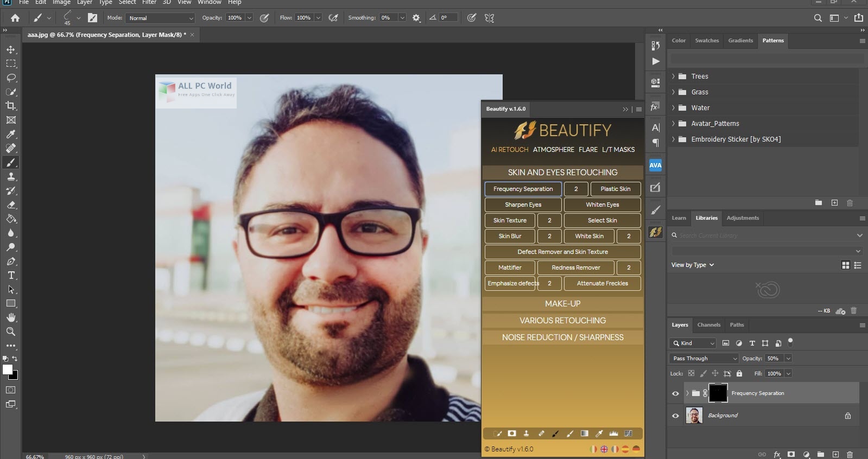The height and width of the screenshot is (459, 868).
Task: Expand the Trees pattern folder
Action: pyautogui.click(x=674, y=76)
